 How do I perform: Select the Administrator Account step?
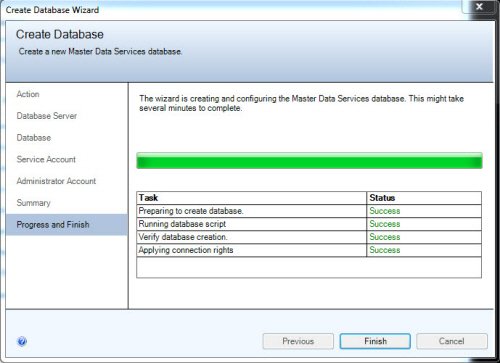point(56,181)
